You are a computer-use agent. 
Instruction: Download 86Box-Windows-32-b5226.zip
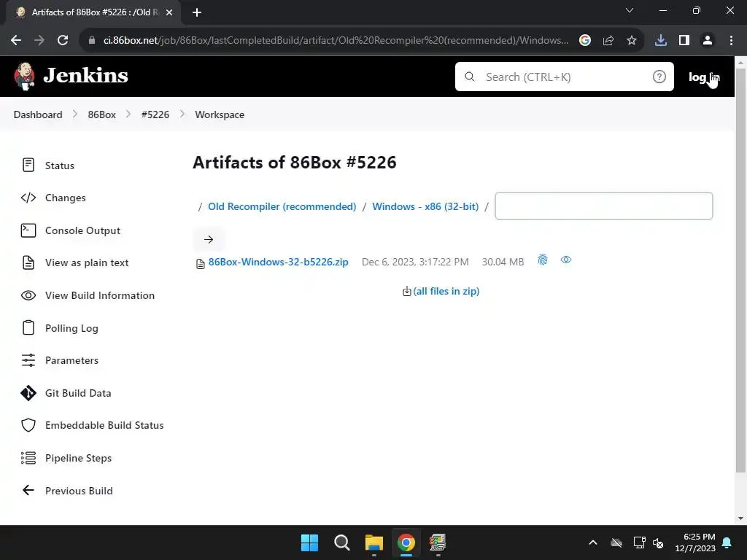pyautogui.click(x=278, y=262)
